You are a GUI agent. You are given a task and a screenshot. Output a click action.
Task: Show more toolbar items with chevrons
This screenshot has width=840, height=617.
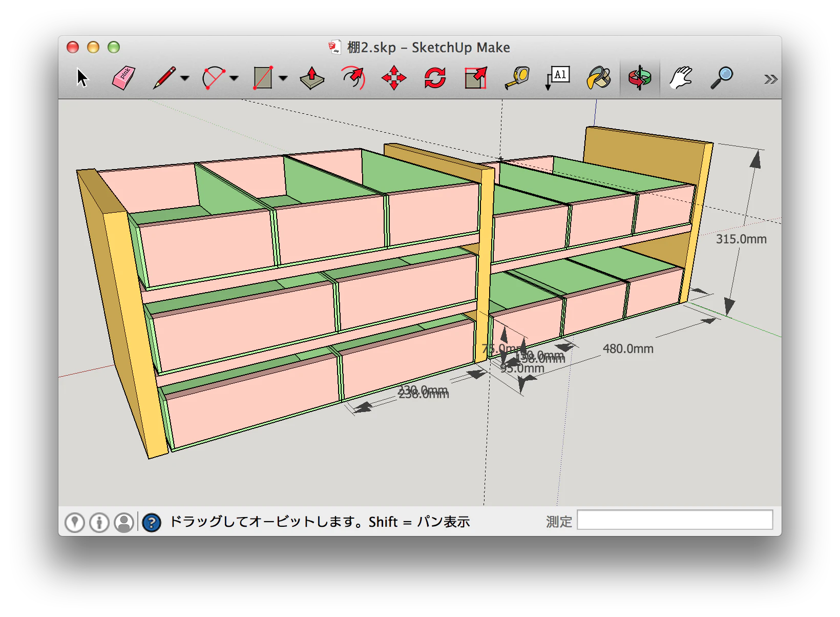(x=770, y=79)
